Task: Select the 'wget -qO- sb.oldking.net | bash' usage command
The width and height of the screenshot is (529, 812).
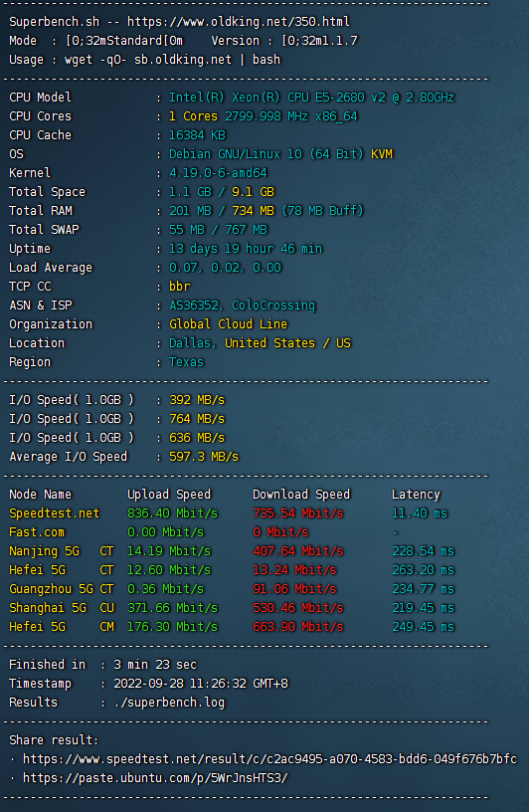Action: (x=172, y=60)
